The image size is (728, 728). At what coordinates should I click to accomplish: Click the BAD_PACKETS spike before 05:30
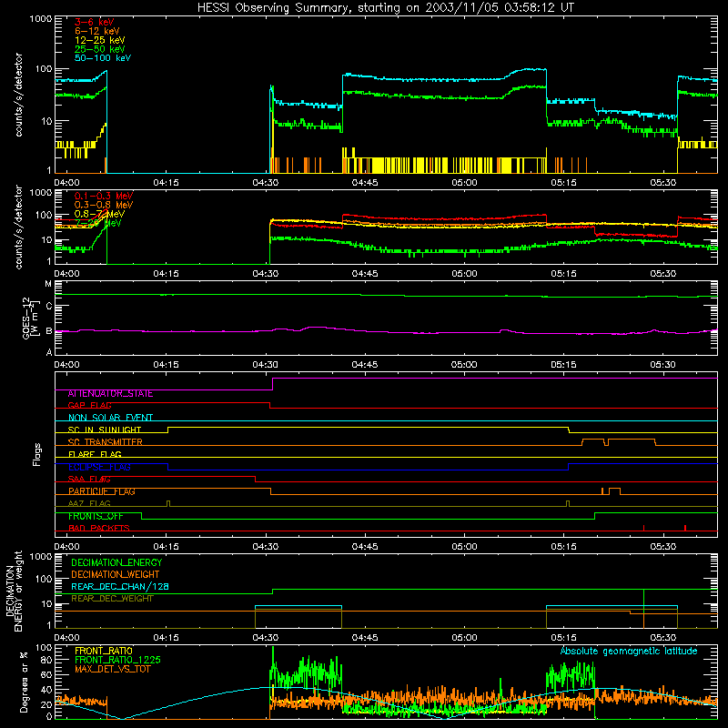click(643, 528)
